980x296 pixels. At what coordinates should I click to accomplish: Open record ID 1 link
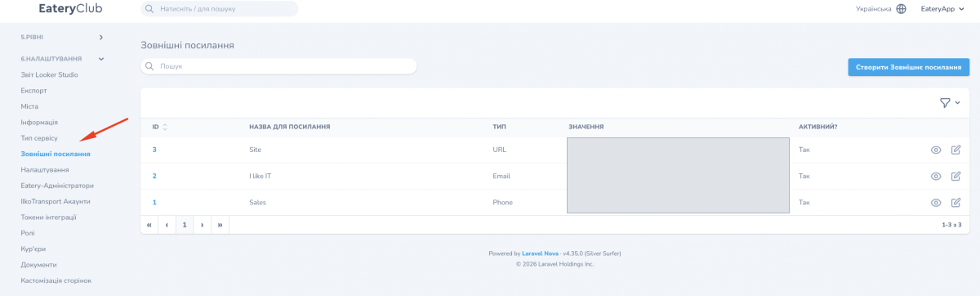click(x=154, y=202)
